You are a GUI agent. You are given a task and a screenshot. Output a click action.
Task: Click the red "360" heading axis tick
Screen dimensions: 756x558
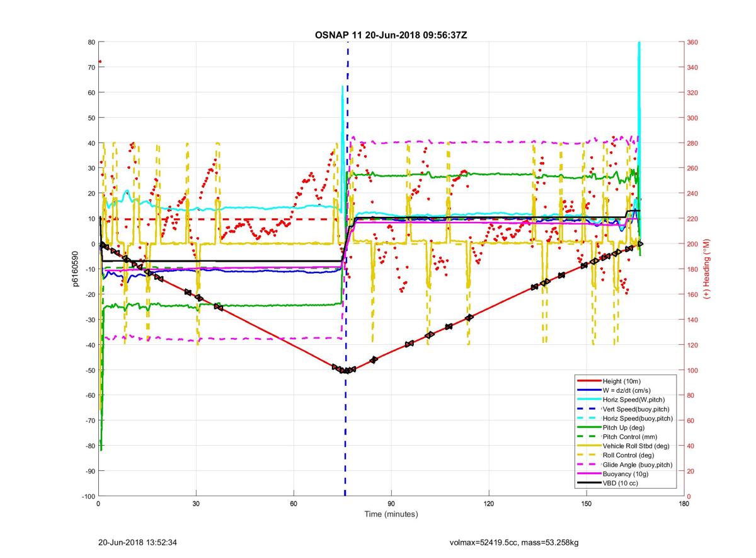(x=693, y=42)
